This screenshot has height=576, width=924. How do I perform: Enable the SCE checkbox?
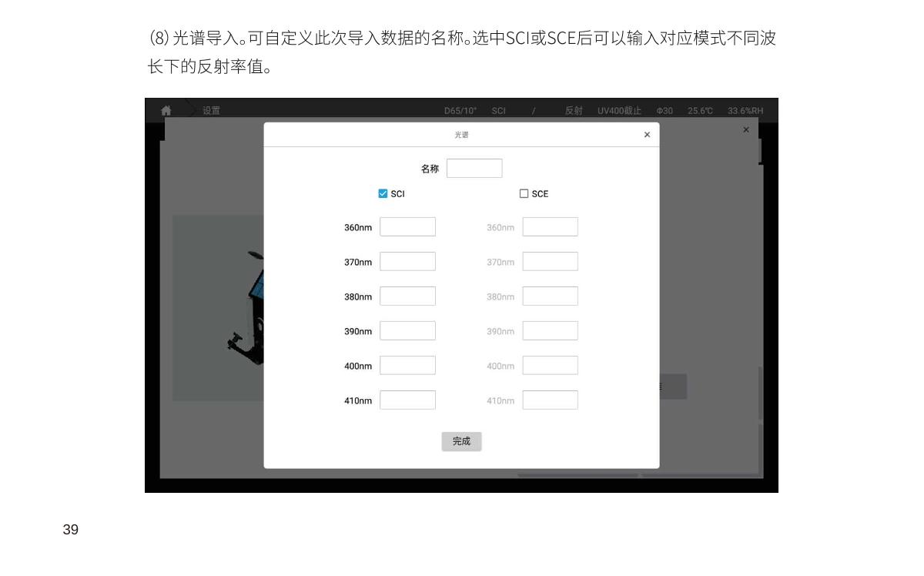point(524,194)
